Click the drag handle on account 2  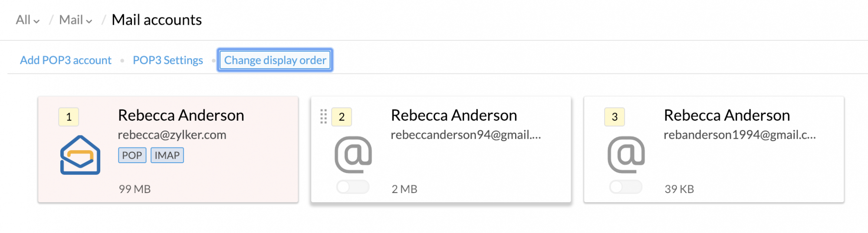(323, 116)
